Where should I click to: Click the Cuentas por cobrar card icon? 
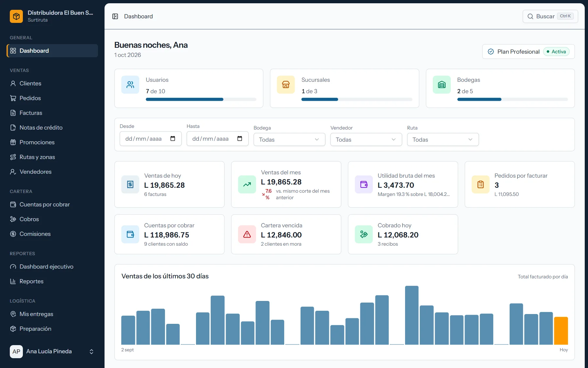pos(130,234)
